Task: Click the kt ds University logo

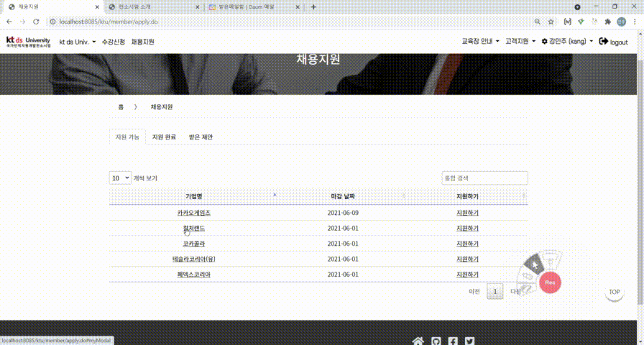Action: coord(28,42)
